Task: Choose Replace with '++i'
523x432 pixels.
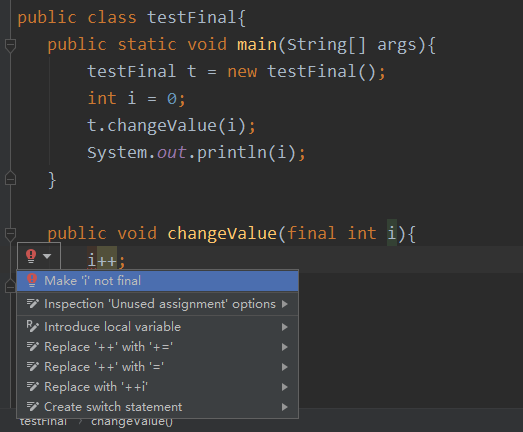Action: coord(157,387)
